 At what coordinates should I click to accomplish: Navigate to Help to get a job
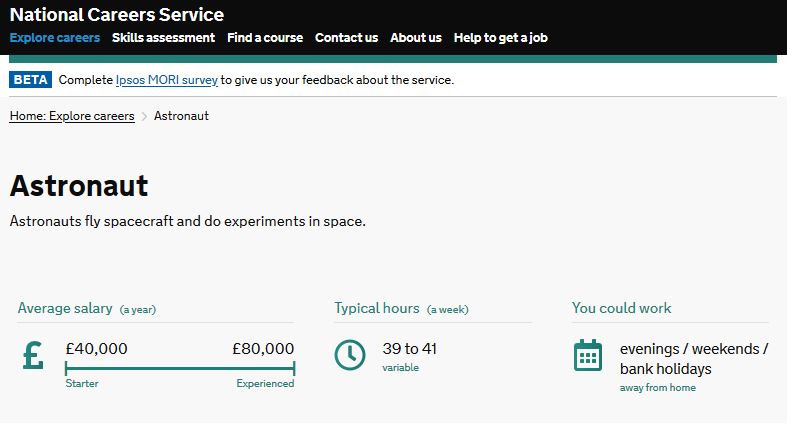(x=500, y=38)
